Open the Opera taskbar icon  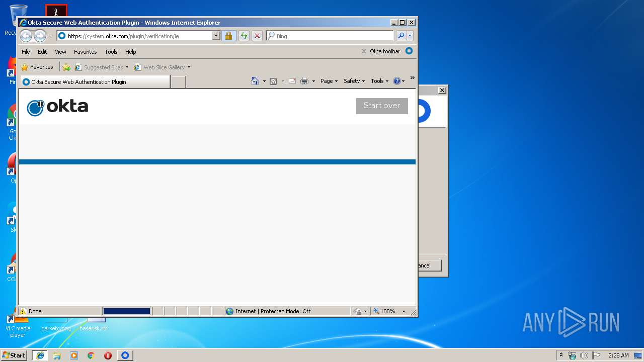click(x=108, y=355)
